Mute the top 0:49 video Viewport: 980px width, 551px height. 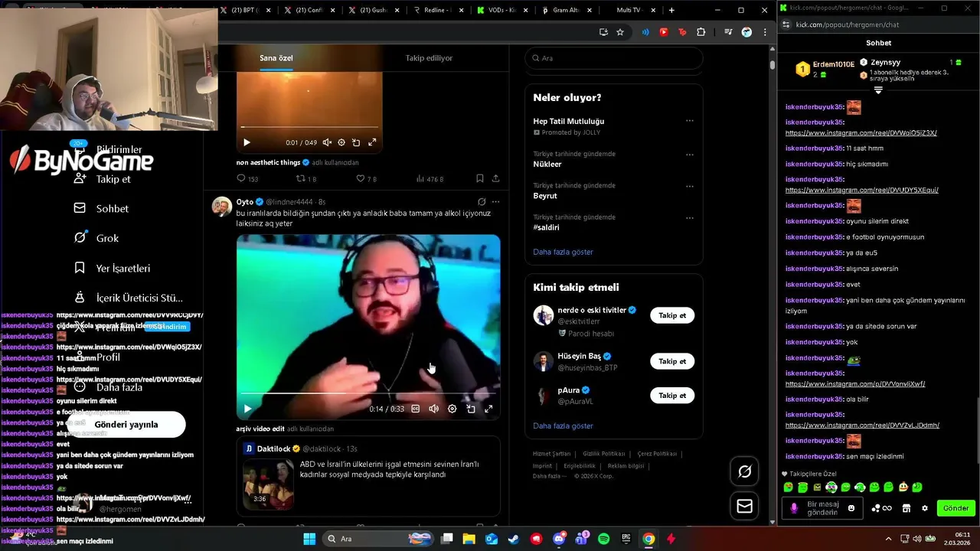click(327, 142)
